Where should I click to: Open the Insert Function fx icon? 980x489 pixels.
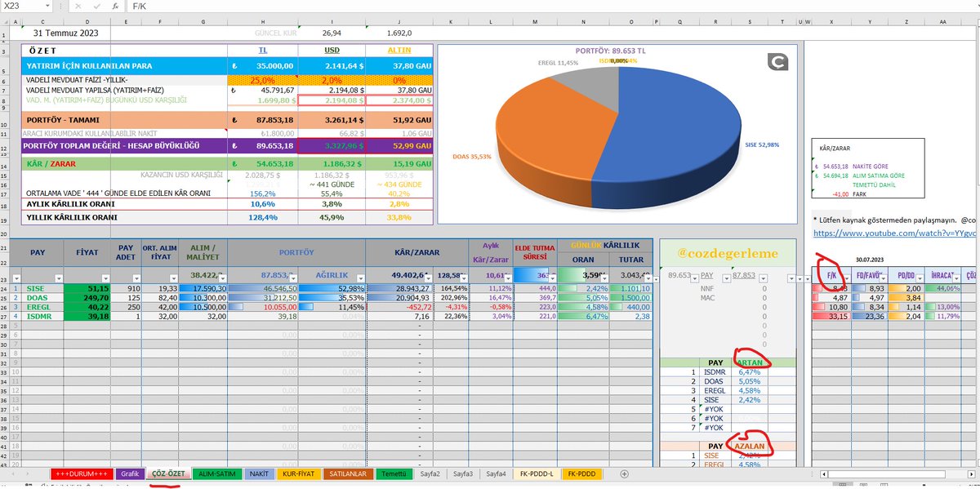pos(114,7)
